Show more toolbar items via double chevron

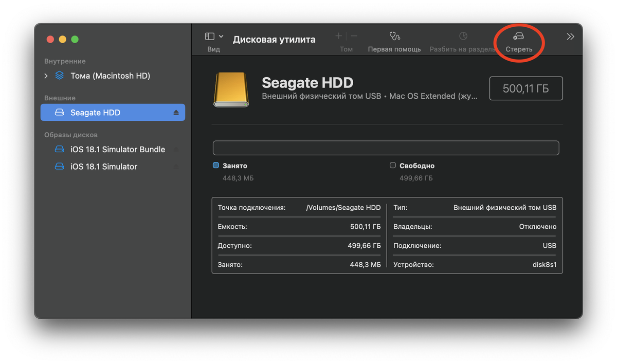click(570, 37)
